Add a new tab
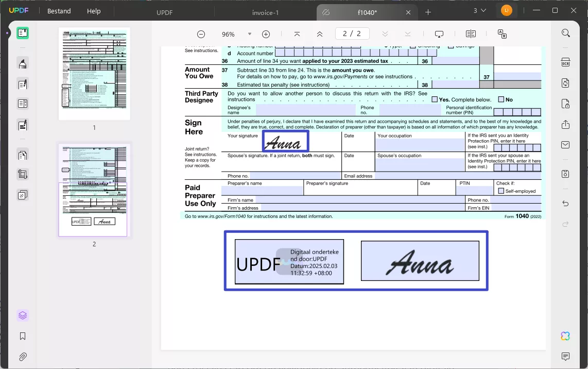 pos(428,12)
